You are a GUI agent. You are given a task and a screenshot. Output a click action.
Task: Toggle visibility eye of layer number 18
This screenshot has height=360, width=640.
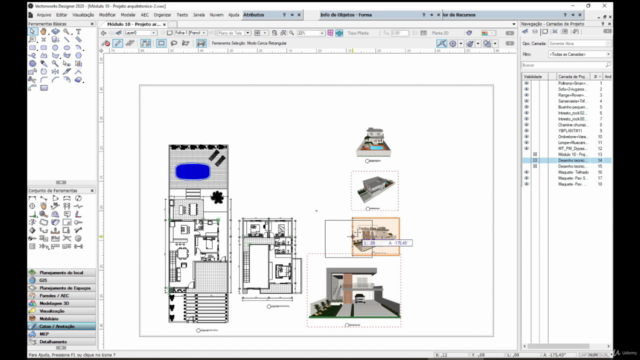click(527, 184)
